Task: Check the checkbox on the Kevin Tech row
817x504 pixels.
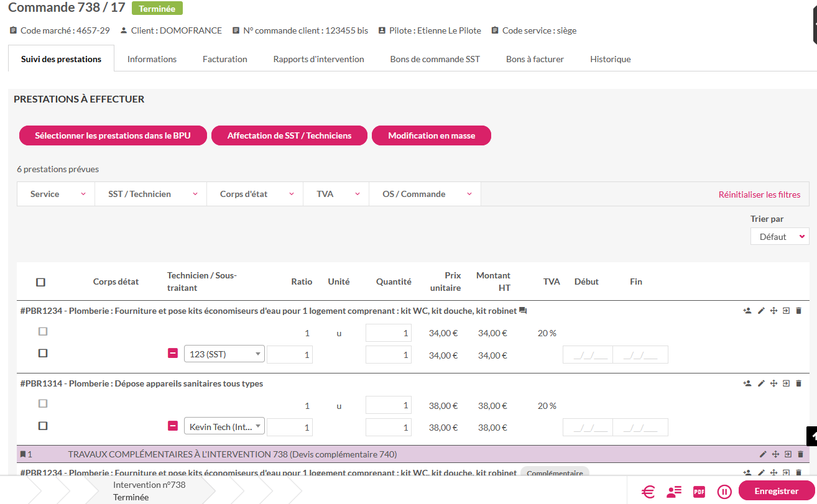Action: (42, 426)
